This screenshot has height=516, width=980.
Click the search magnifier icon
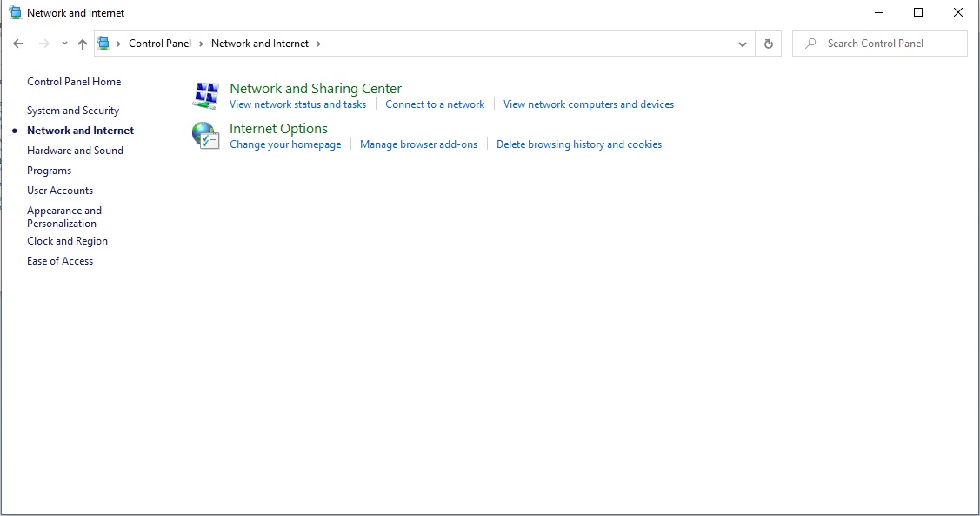810,44
